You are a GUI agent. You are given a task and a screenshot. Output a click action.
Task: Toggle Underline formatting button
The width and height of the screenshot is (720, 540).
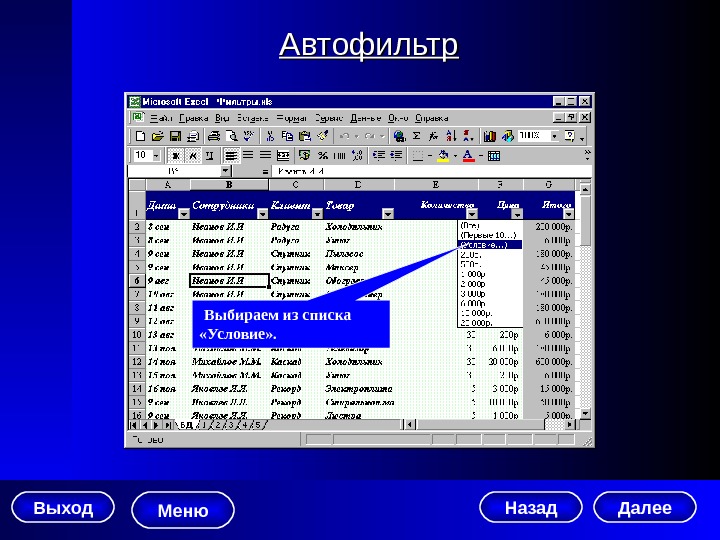[x=210, y=156]
